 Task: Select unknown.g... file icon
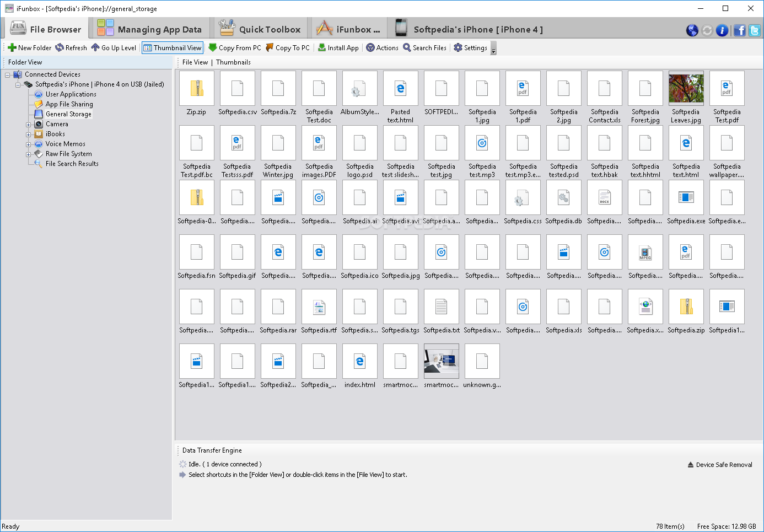482,361
